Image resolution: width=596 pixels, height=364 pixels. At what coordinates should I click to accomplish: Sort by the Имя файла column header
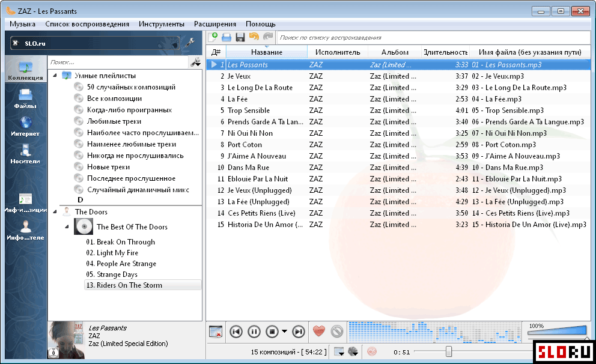(530, 52)
